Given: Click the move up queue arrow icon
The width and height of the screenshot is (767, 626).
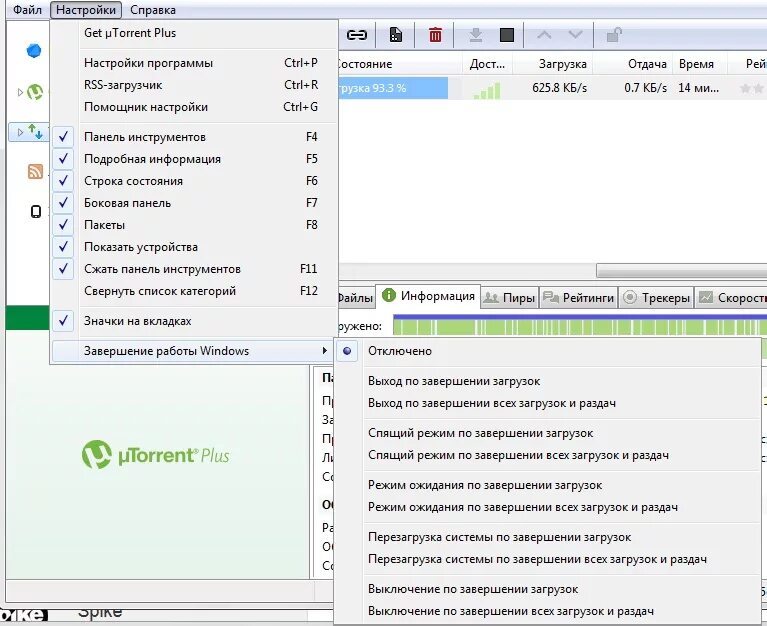Looking at the screenshot, I should [x=544, y=35].
